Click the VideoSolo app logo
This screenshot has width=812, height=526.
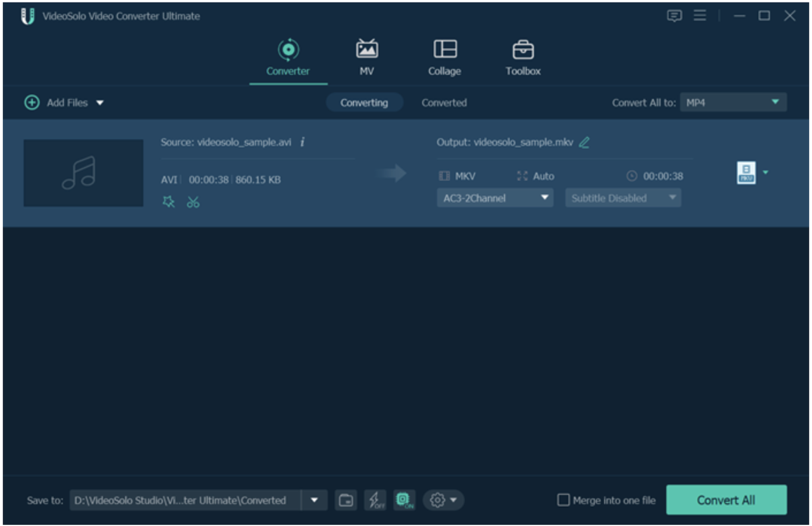[27, 16]
